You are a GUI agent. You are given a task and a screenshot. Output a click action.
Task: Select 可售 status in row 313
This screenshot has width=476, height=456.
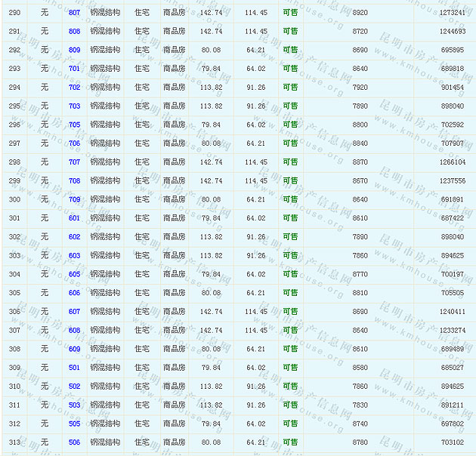click(290, 442)
